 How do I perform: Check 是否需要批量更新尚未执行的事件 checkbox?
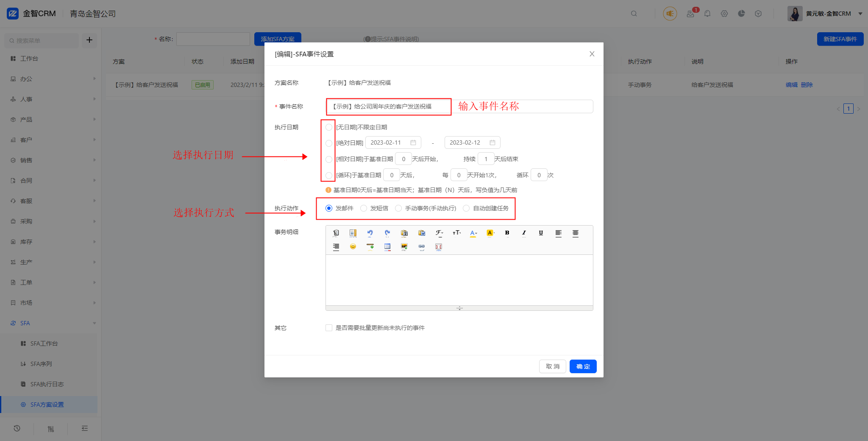[x=329, y=328]
